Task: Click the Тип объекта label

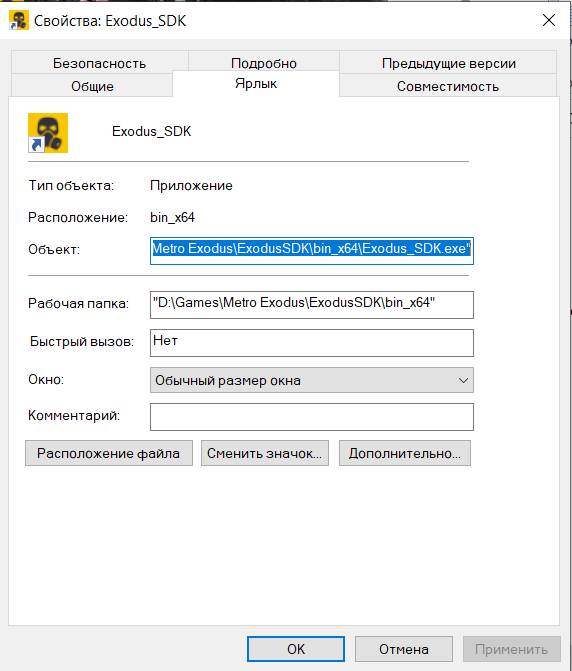Action: (x=71, y=185)
